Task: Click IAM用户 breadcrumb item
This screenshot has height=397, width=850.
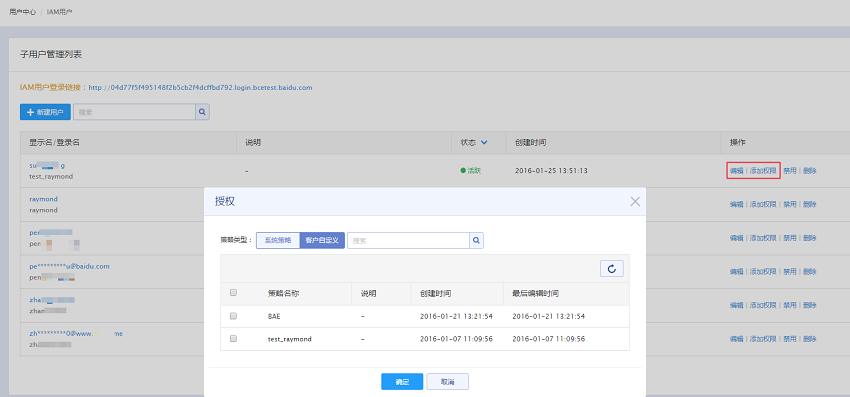Action: (60, 11)
